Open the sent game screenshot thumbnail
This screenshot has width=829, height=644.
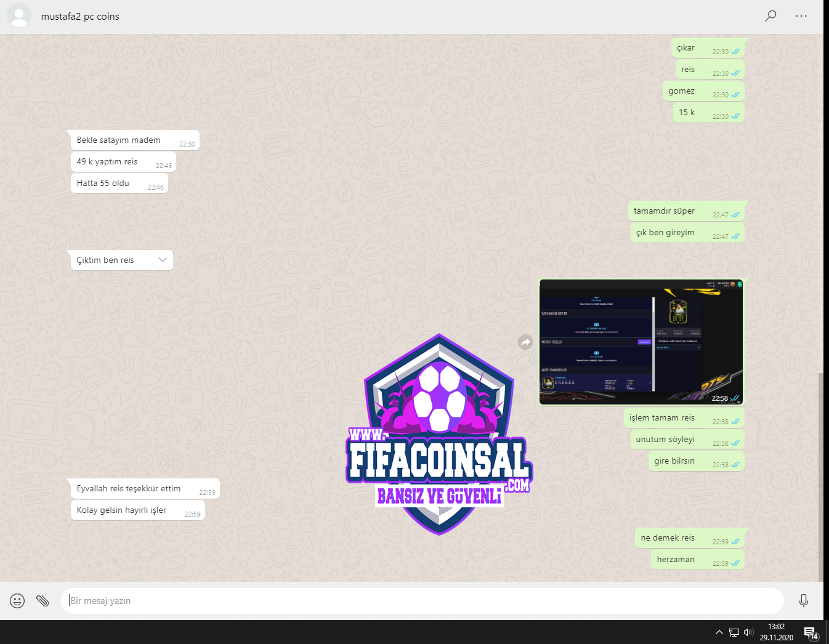click(x=641, y=342)
